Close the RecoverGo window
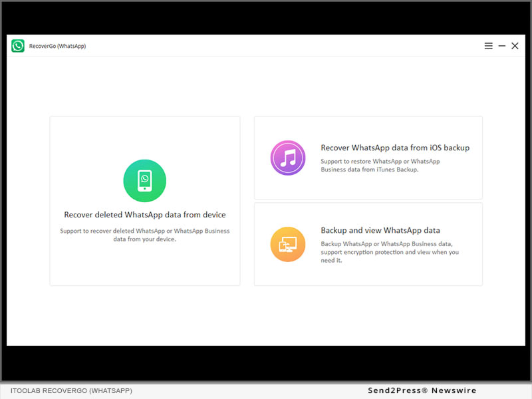Image resolution: width=532 pixels, height=399 pixels. point(515,46)
